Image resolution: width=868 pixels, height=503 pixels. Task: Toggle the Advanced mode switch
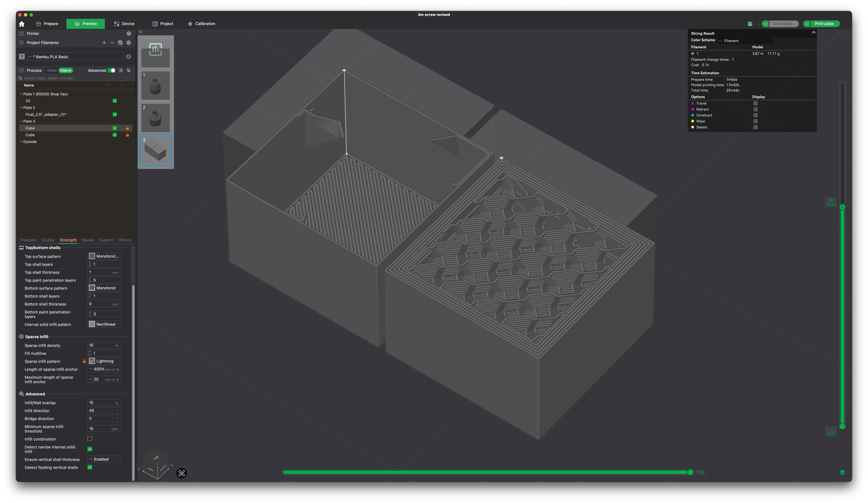coord(112,70)
